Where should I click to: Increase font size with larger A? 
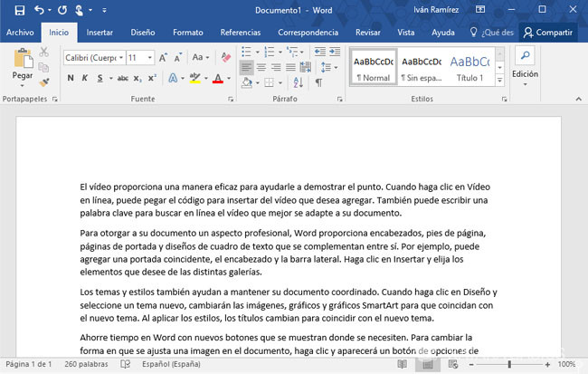click(x=163, y=57)
